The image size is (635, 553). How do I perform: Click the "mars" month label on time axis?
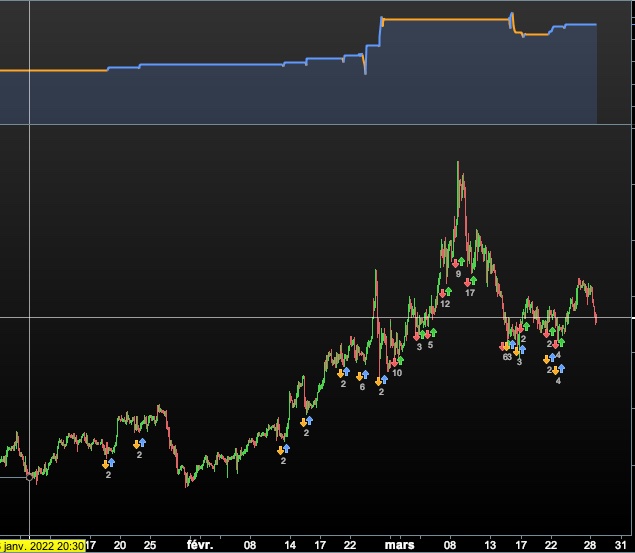pyautogui.click(x=399, y=545)
